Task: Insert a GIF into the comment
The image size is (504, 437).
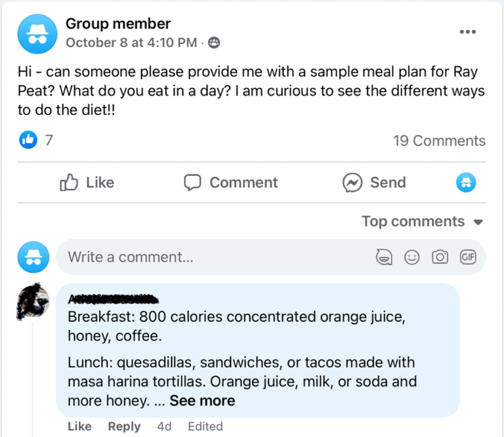Action: click(x=467, y=257)
